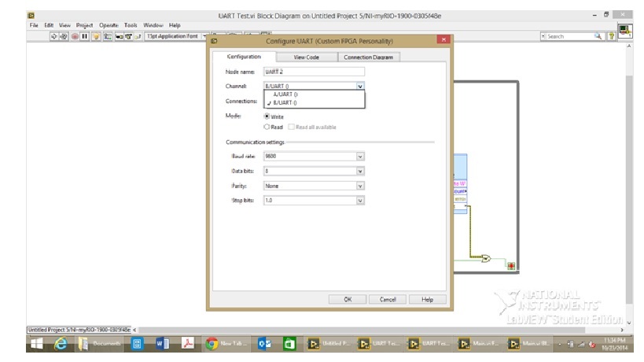This screenshot has width=644, height=362.
Task: Select the Write mode radio button
Action: 267,116
